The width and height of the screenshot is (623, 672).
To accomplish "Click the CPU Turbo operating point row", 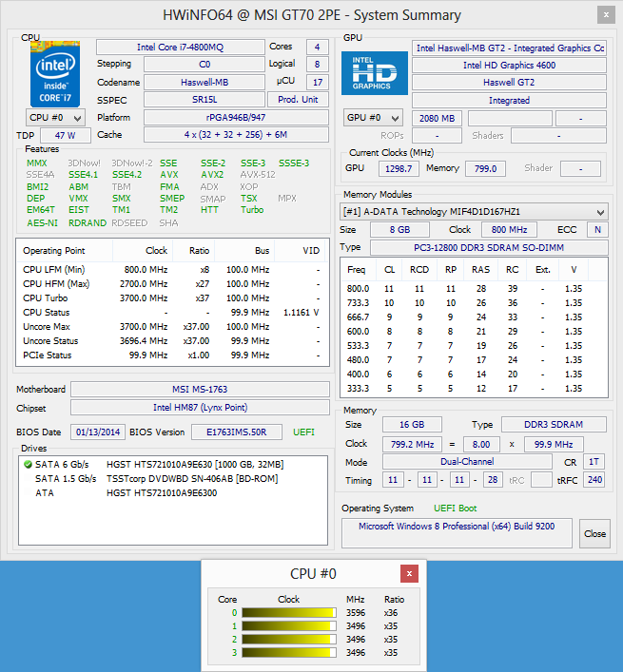I will [172, 298].
